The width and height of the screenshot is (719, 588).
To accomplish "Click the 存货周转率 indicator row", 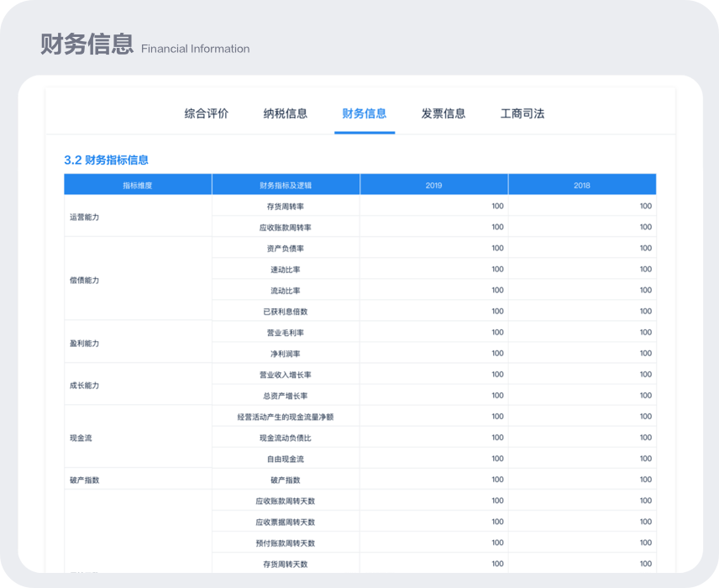I will [286, 206].
